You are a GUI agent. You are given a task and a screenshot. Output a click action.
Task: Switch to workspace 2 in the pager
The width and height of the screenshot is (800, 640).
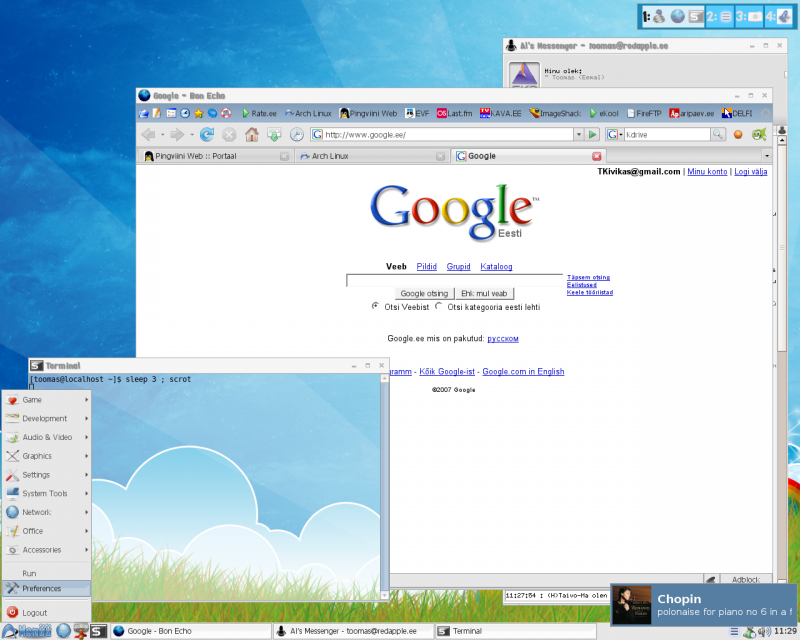pos(719,17)
